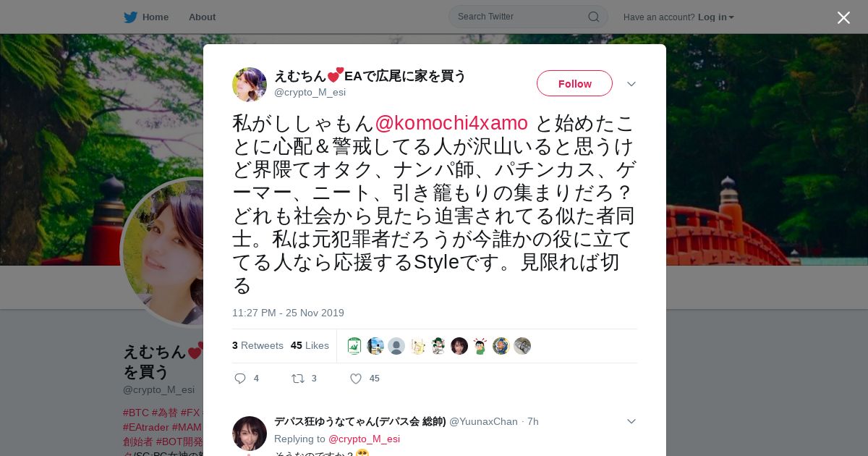Like the tweet with heart icon
The image size is (868, 456).
(x=356, y=378)
